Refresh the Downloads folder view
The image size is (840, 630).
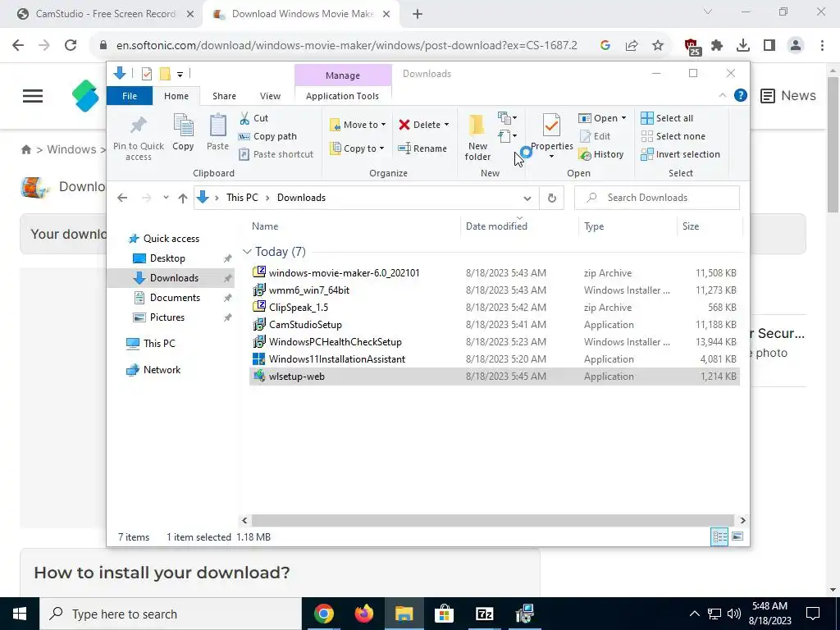(552, 198)
